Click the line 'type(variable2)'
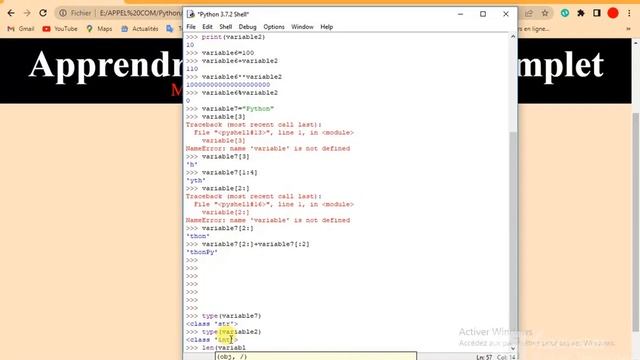Image resolution: width=640 pixels, height=360 pixels. click(231, 332)
